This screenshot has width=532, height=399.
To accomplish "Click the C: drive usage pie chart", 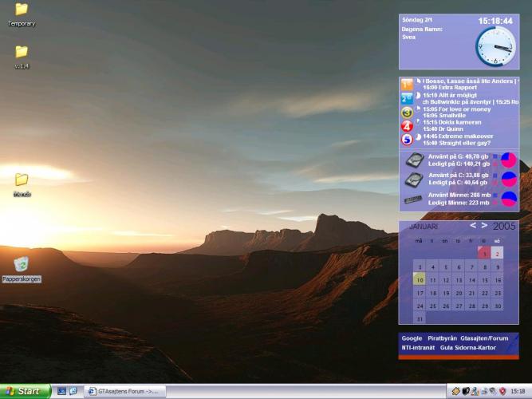I will point(509,180).
